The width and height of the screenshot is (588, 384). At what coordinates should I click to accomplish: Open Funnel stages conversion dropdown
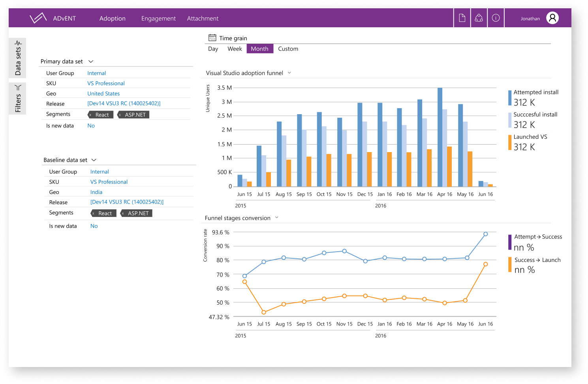pos(276,218)
